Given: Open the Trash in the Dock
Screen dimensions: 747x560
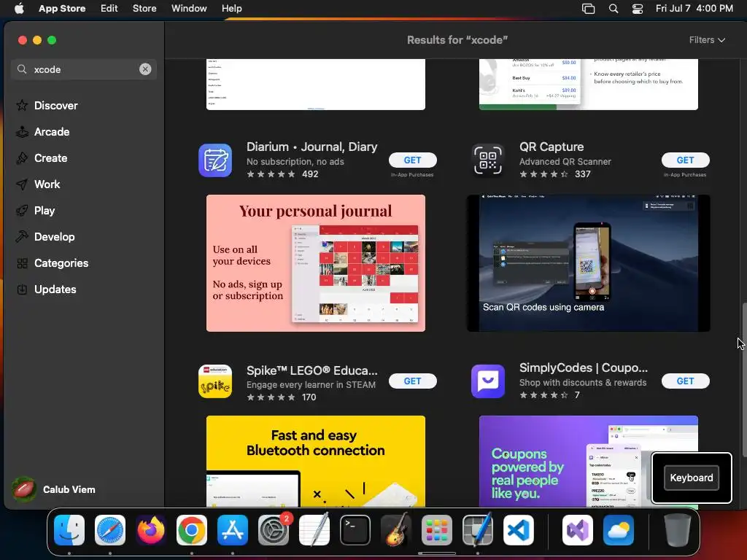Looking at the screenshot, I should (678, 530).
